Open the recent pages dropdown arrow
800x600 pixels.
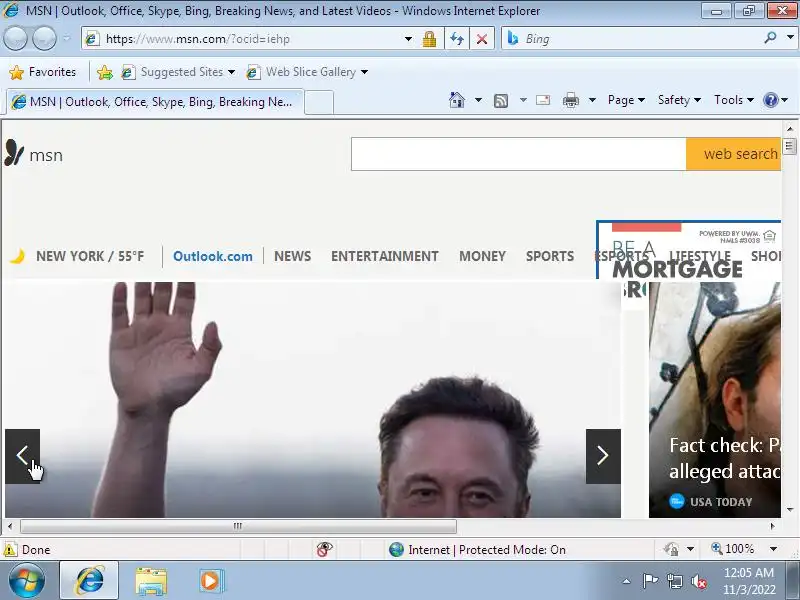67,38
